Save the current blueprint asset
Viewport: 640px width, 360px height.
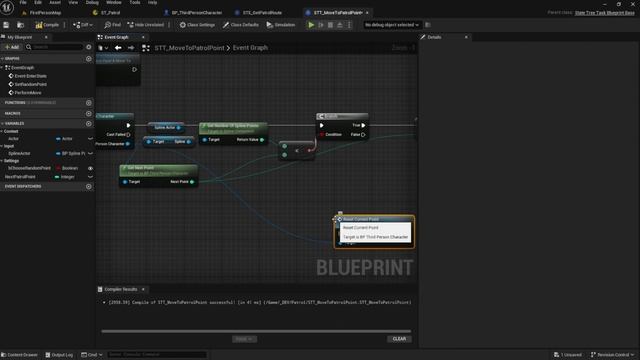(x=6, y=25)
